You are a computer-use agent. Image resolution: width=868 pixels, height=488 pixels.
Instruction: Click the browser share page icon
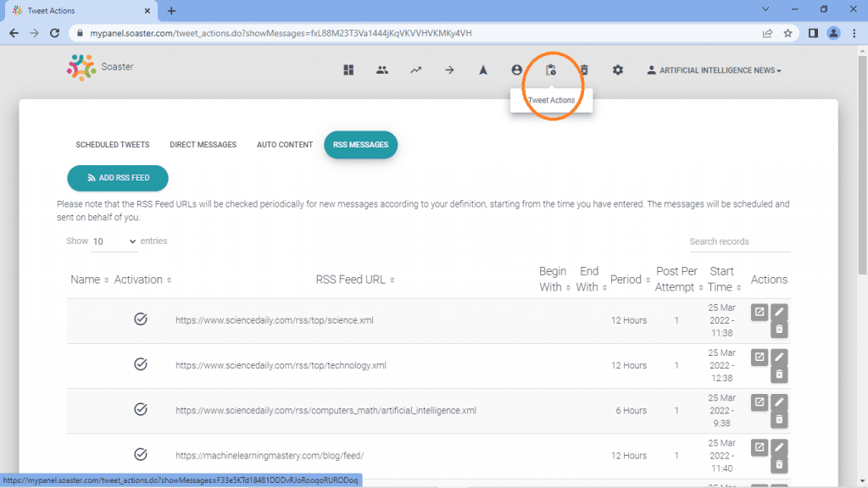(x=767, y=33)
